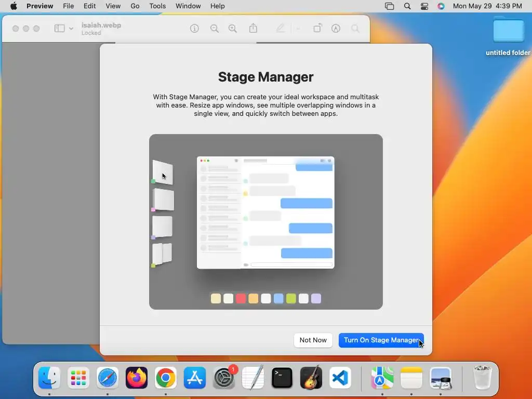
Task: Click the Highlight pen icon in Preview
Action: tap(281, 29)
